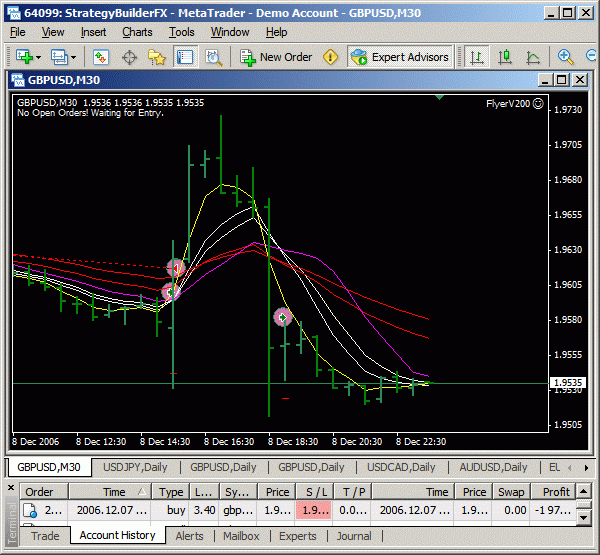Select the Line Chart mode icon
This screenshot has height=555, width=600.
click(533, 57)
